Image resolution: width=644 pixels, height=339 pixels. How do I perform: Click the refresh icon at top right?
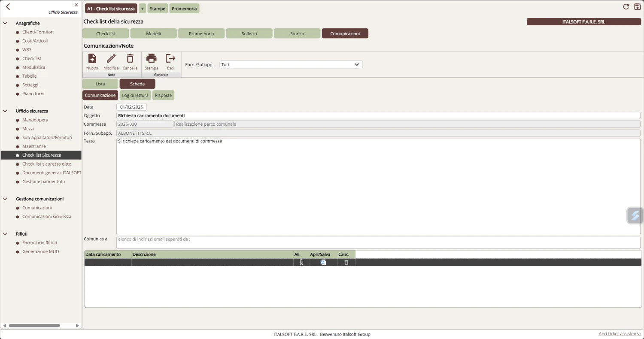click(x=626, y=7)
